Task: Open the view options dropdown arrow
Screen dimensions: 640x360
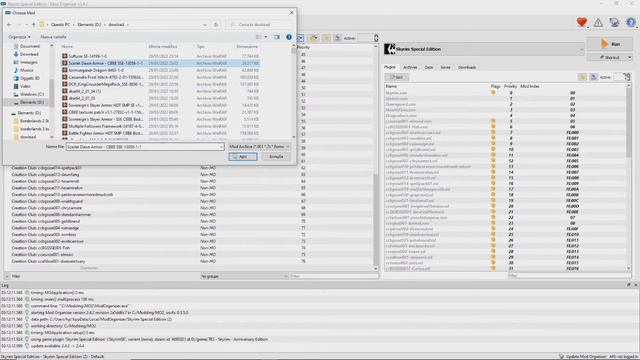Action: pyautogui.click(x=266, y=37)
